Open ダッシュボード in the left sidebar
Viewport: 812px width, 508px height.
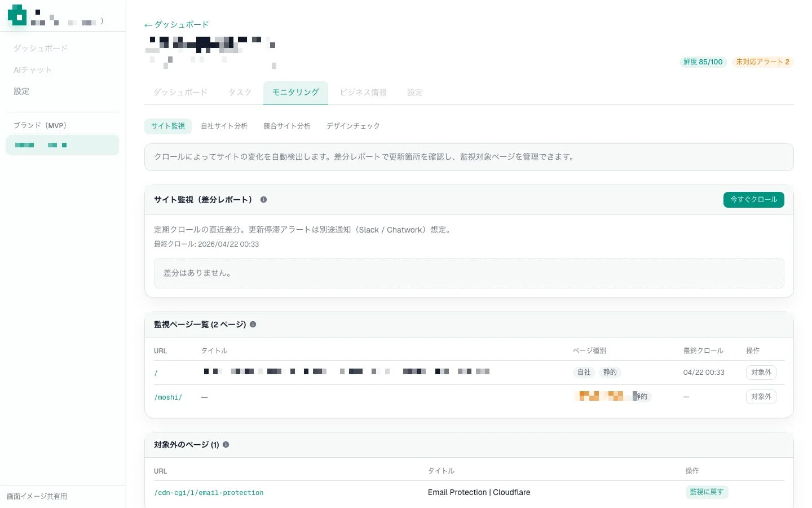click(41, 49)
